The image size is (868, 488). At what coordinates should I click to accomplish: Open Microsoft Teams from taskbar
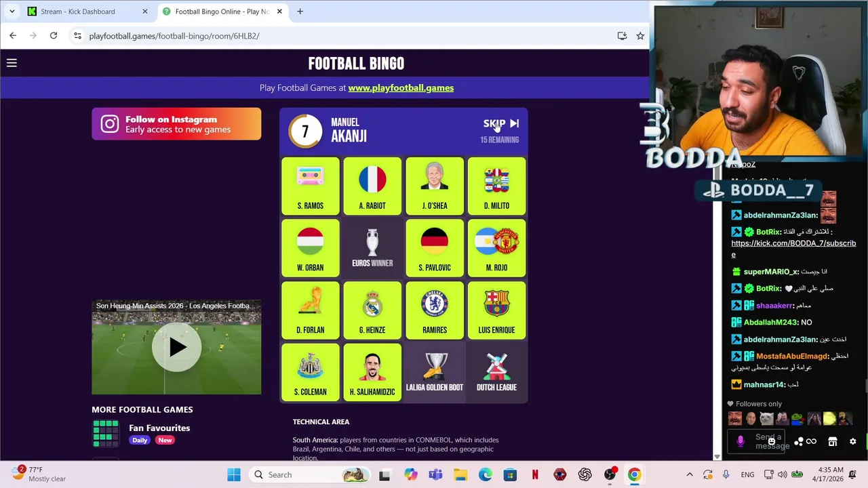point(435,474)
